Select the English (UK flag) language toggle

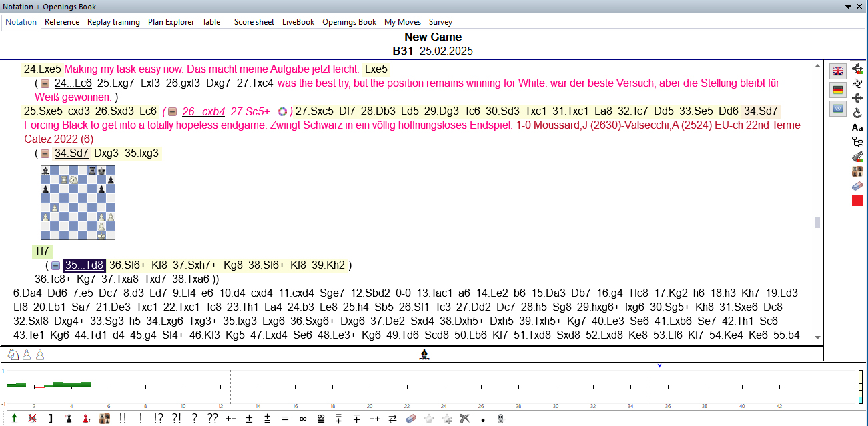point(838,71)
